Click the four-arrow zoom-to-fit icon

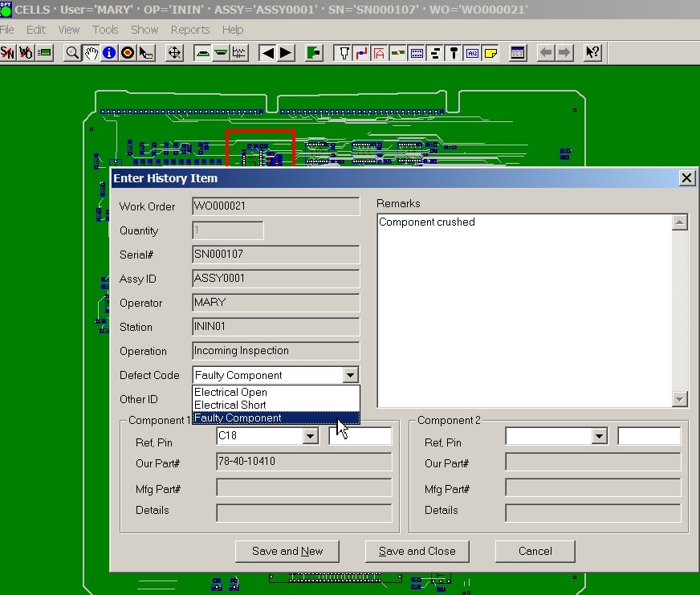click(x=174, y=53)
